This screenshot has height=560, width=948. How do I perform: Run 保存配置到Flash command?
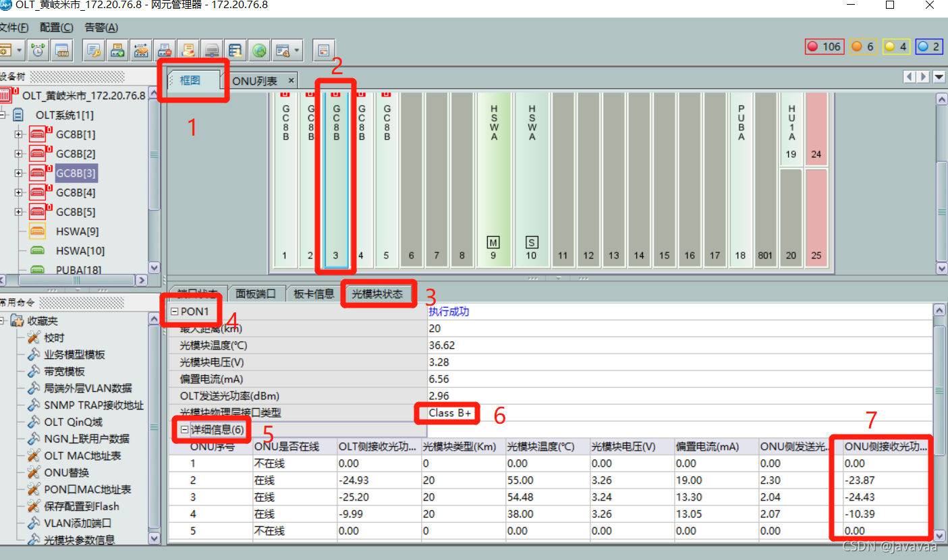point(82,507)
